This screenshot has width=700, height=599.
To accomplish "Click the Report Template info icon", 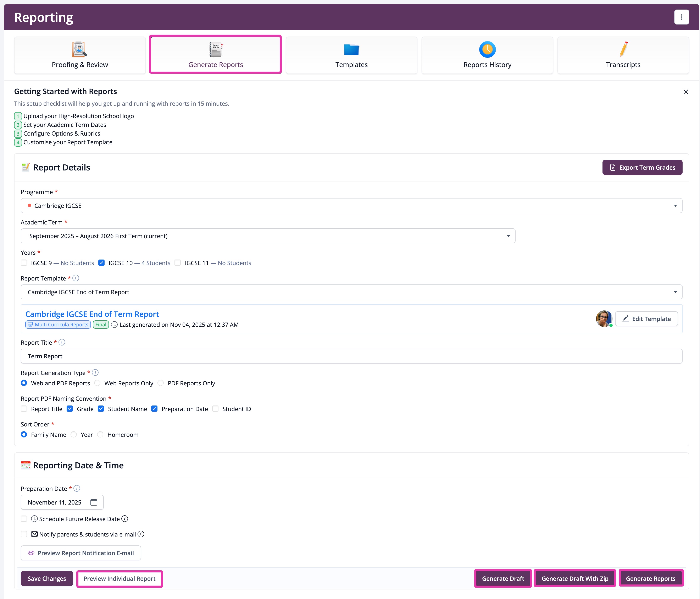I will (x=76, y=278).
